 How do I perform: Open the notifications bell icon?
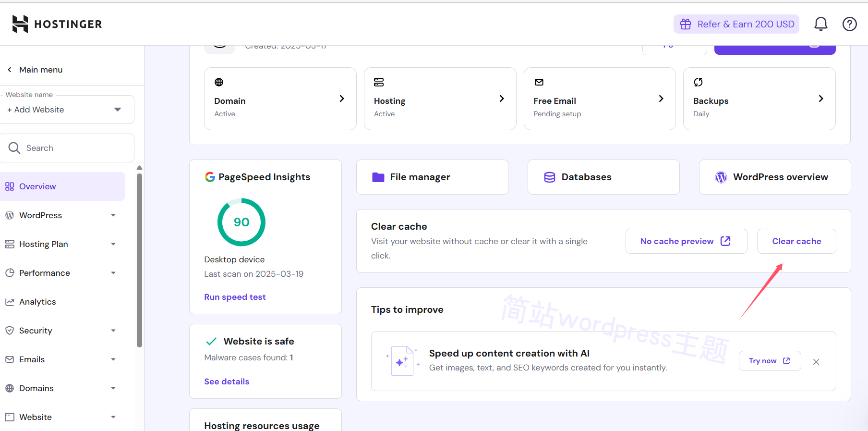(x=820, y=24)
